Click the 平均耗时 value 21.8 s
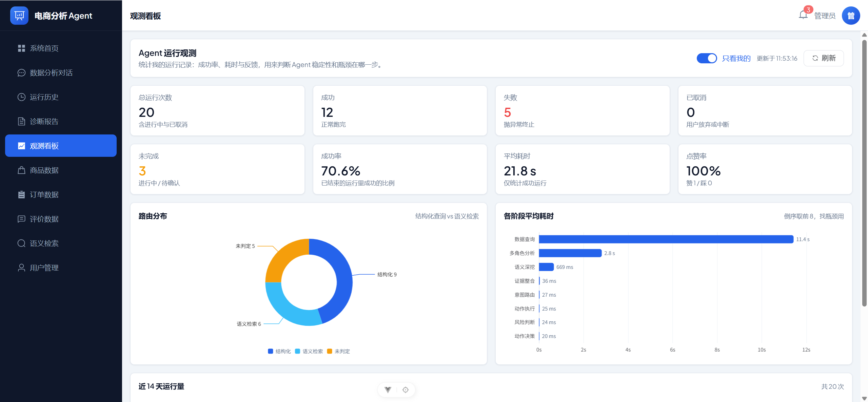 tap(520, 171)
